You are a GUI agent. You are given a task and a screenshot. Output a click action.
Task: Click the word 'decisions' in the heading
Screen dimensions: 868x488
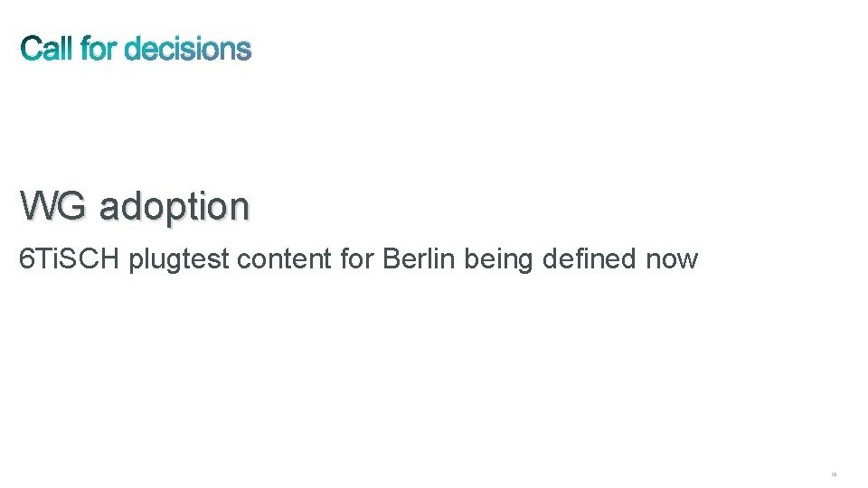(x=188, y=49)
